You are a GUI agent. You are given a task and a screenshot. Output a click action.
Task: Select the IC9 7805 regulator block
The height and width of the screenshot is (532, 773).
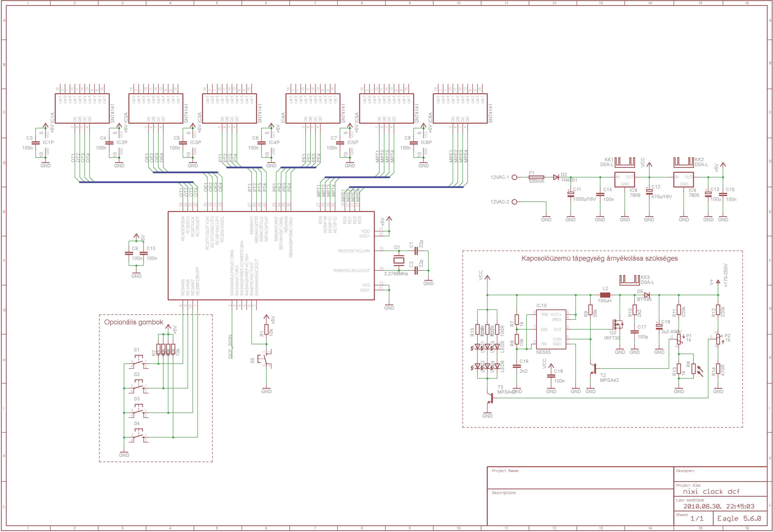tap(683, 180)
